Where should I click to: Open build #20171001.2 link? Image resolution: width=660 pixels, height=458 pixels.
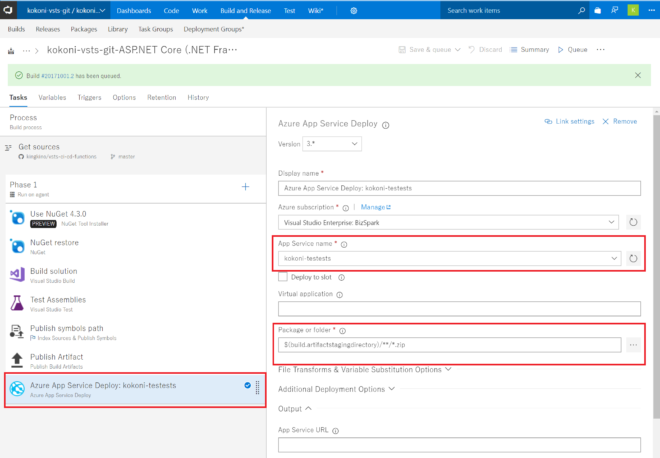click(57, 76)
